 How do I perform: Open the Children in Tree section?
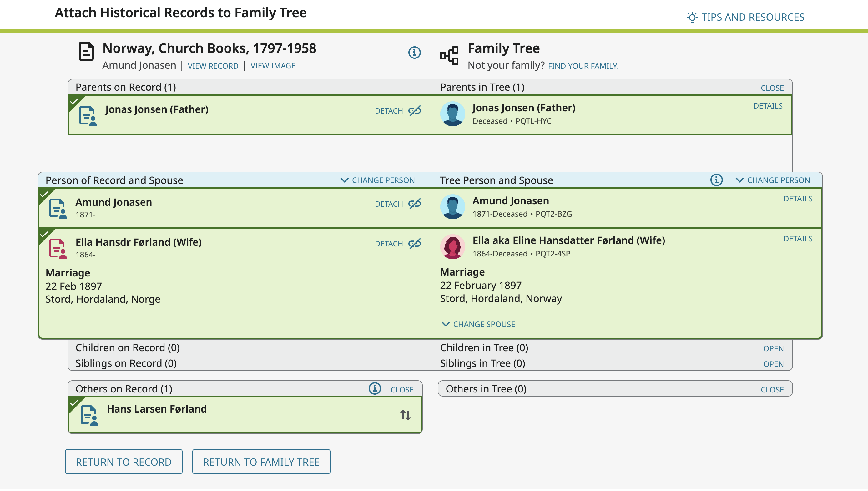click(x=773, y=348)
